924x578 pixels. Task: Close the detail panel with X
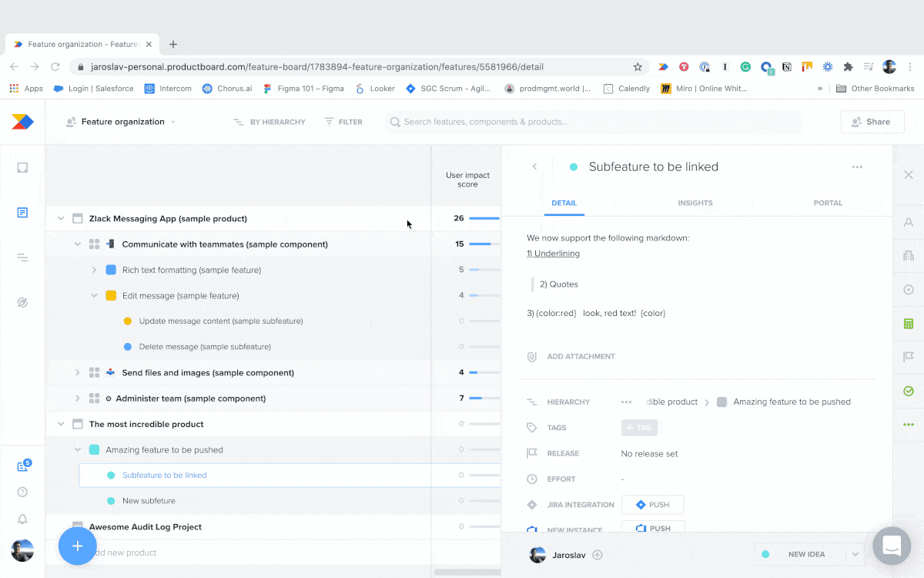coord(909,175)
